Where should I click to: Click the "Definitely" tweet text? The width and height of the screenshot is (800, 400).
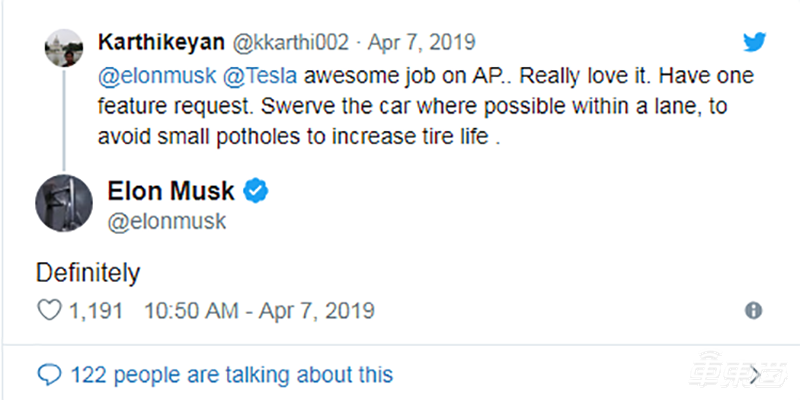coord(88,271)
